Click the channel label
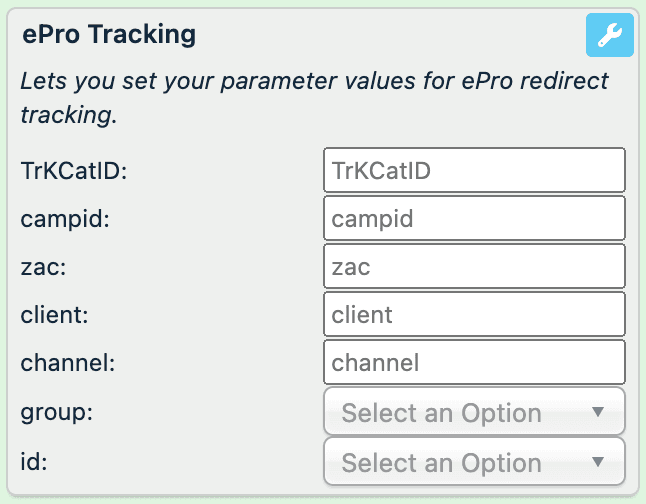 [x=68, y=362]
